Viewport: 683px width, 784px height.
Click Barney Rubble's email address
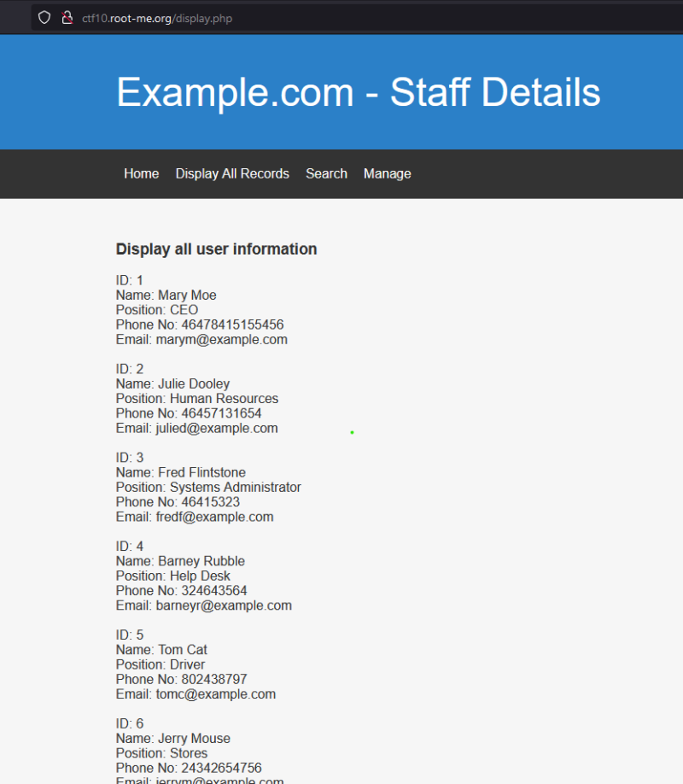pos(224,606)
